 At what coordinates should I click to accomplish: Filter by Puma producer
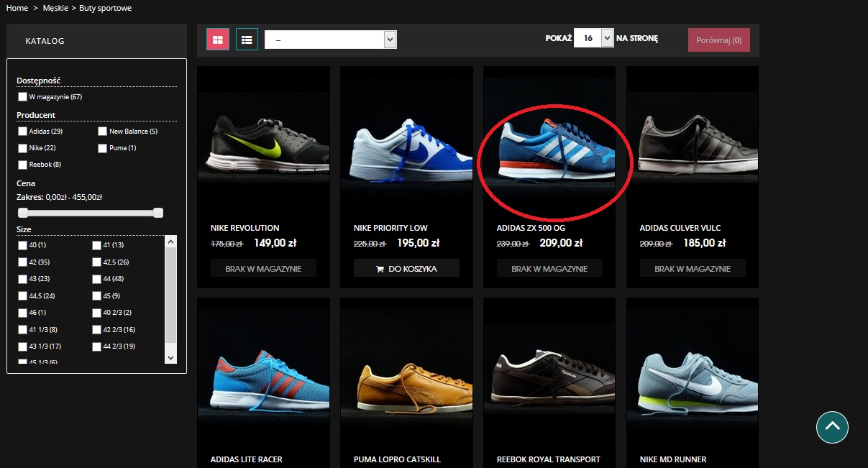103,148
